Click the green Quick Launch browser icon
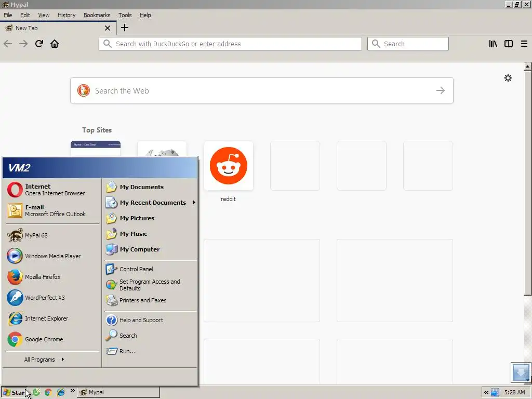This screenshot has width=532, height=399. pyautogui.click(x=36, y=392)
